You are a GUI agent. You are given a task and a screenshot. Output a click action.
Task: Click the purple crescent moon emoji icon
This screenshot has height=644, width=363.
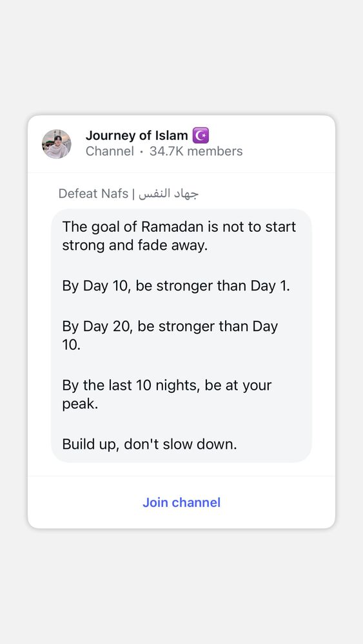click(201, 135)
